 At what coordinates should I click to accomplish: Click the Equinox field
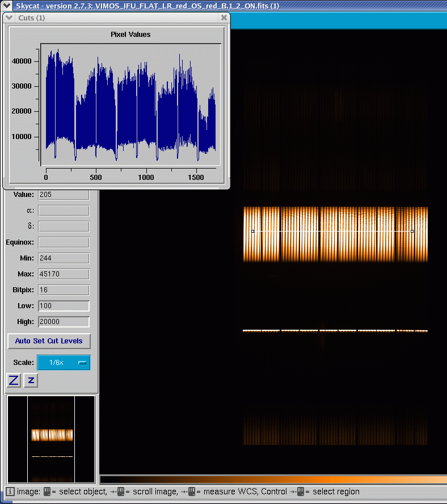(64, 242)
